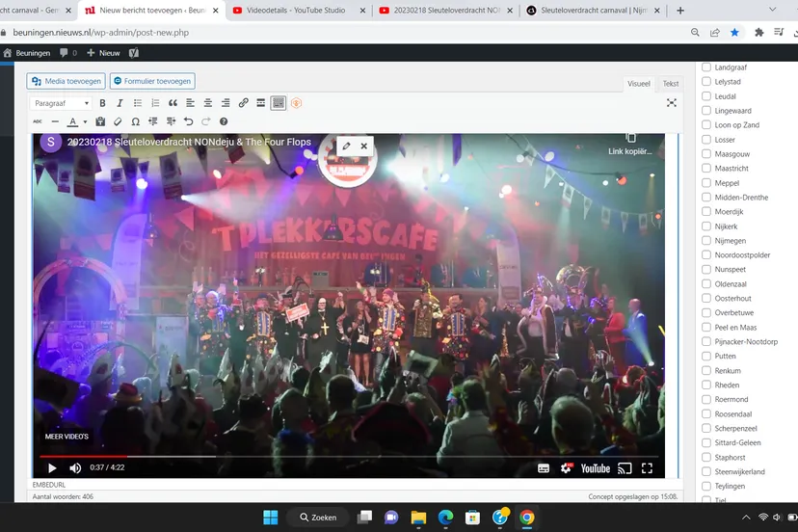Select the Roermond checkbox
Image resolution: width=798 pixels, height=532 pixels.
[x=706, y=400]
